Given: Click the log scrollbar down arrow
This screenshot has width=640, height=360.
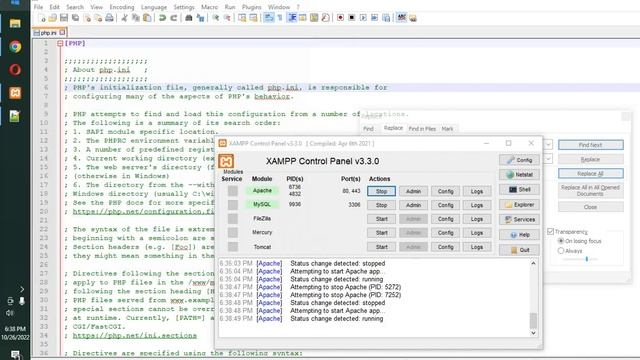Looking at the screenshot, I should [533, 333].
